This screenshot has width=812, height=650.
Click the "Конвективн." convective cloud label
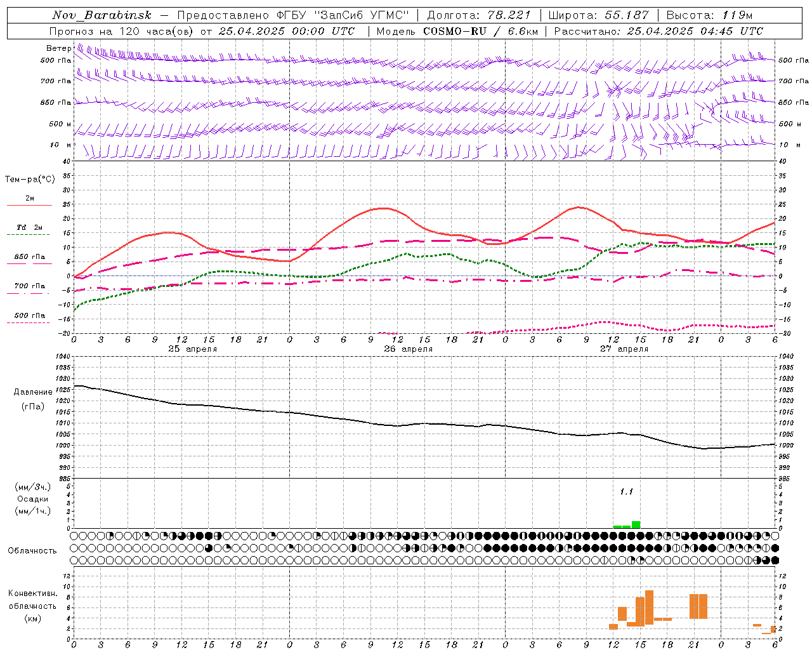[x=32, y=594]
